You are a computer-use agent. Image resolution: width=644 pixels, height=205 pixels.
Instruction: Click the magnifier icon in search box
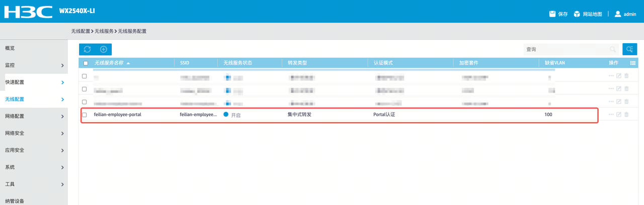pyautogui.click(x=613, y=49)
